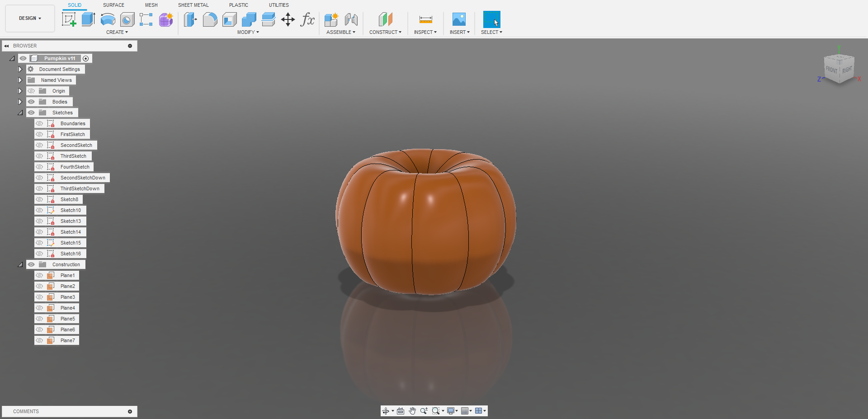Start the Joint tool
The height and width of the screenshot is (419, 868).
[351, 19]
